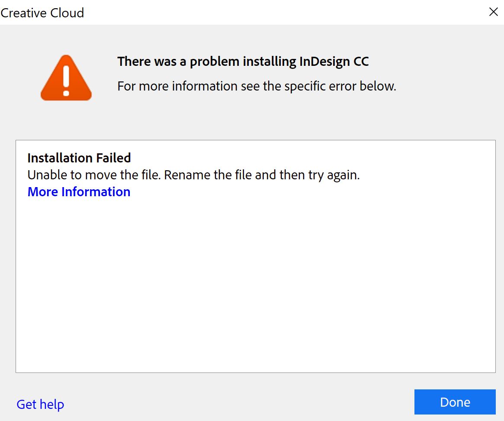Click the 'specific error below' phrase
This screenshot has height=421, width=504.
click(340, 86)
